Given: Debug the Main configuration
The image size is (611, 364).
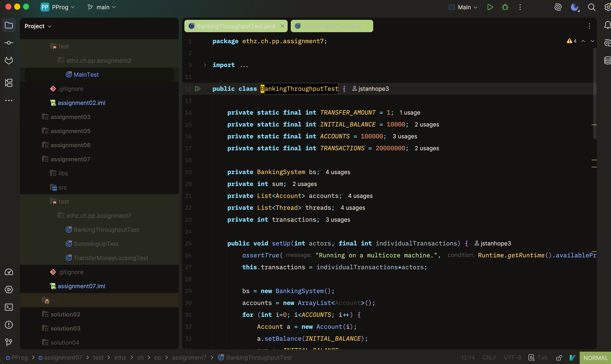Looking at the screenshot, I should (505, 7).
